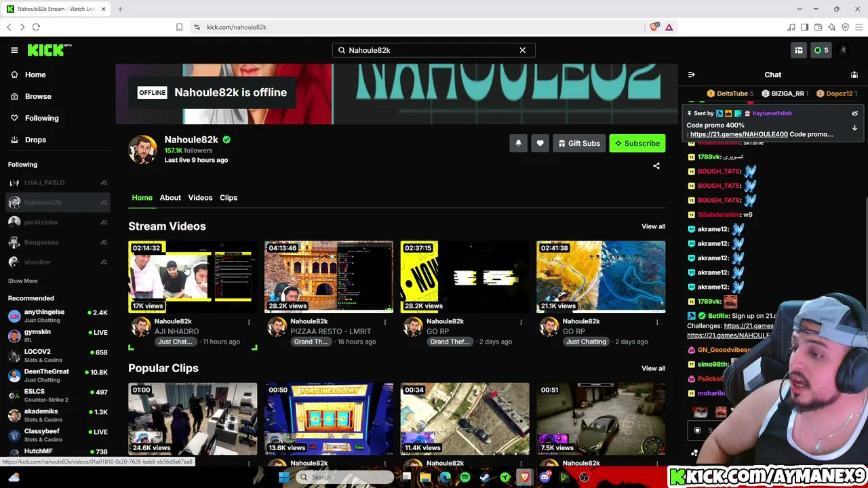
Task: Open recommended channel Classybeef
Action: click(58, 435)
